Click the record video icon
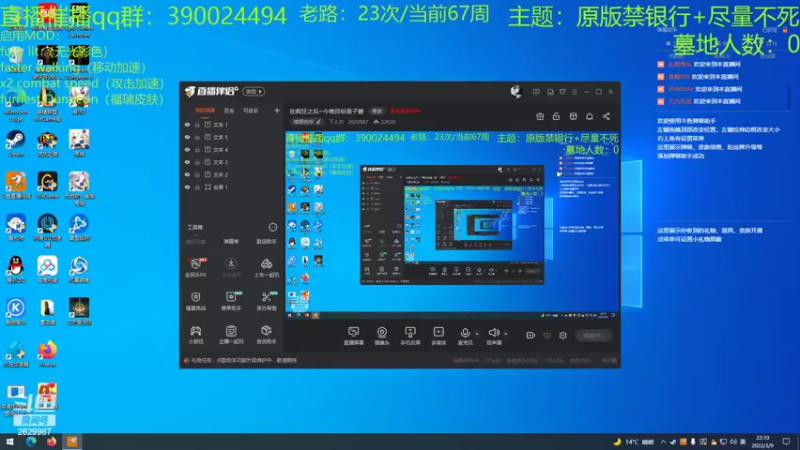This screenshot has width=800, height=450. pyautogui.click(x=531, y=335)
